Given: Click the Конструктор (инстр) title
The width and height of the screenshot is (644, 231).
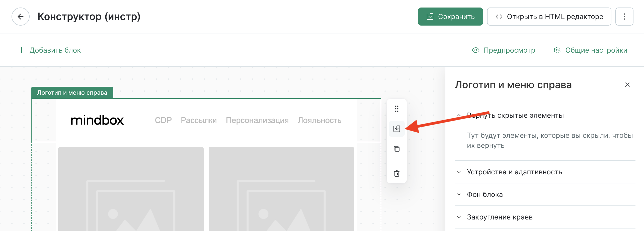Looking at the screenshot, I should pos(89,17).
